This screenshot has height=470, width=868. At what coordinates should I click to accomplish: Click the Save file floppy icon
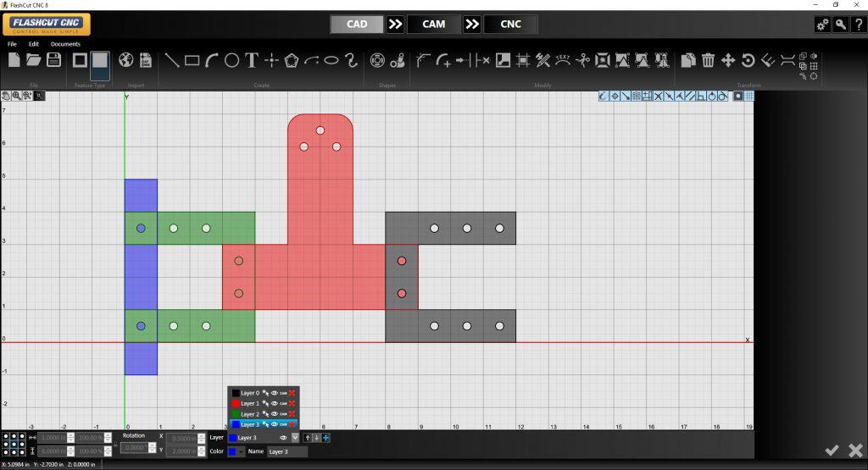pos(53,60)
